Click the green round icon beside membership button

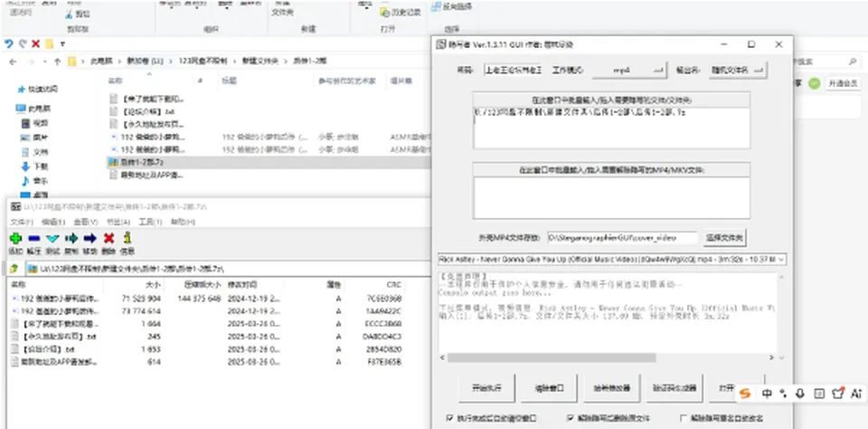[814, 83]
